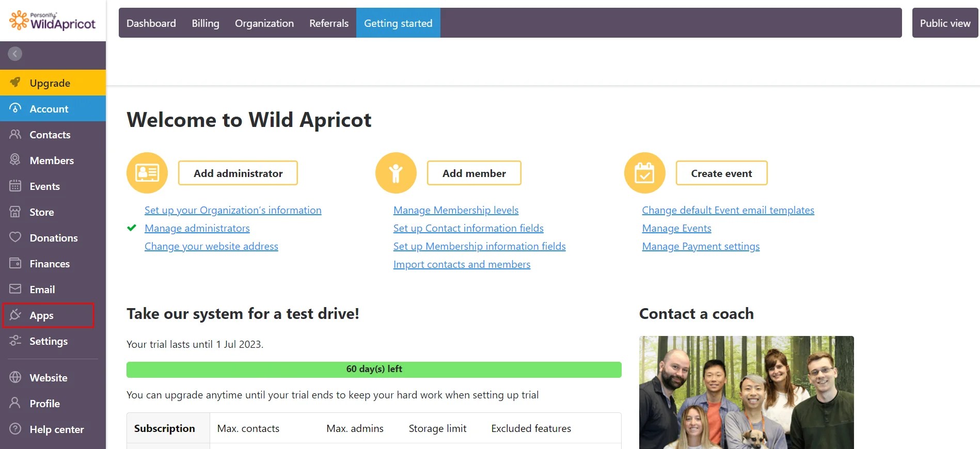Viewport: 980px width, 449px height.
Task: Click the Public view button
Action: coord(945,23)
